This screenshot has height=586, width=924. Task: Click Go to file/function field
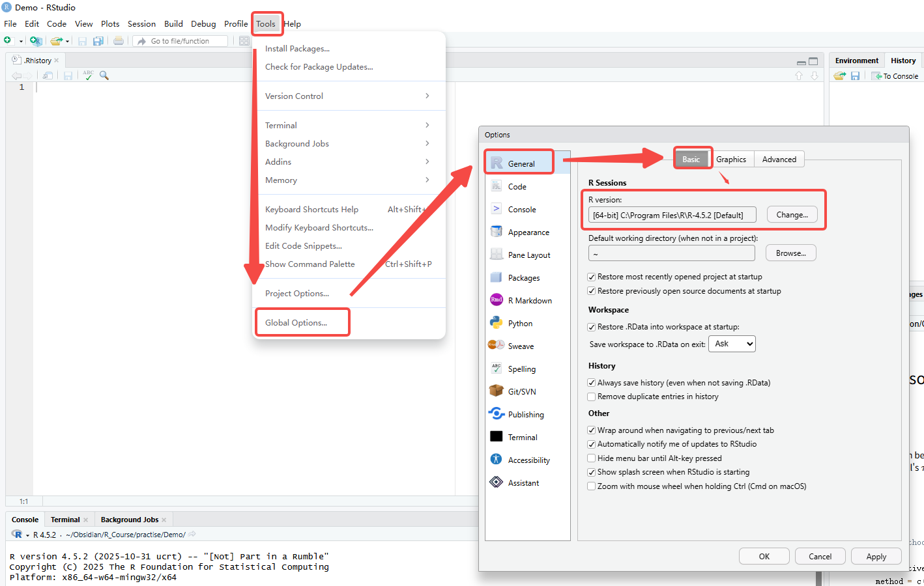click(181, 41)
